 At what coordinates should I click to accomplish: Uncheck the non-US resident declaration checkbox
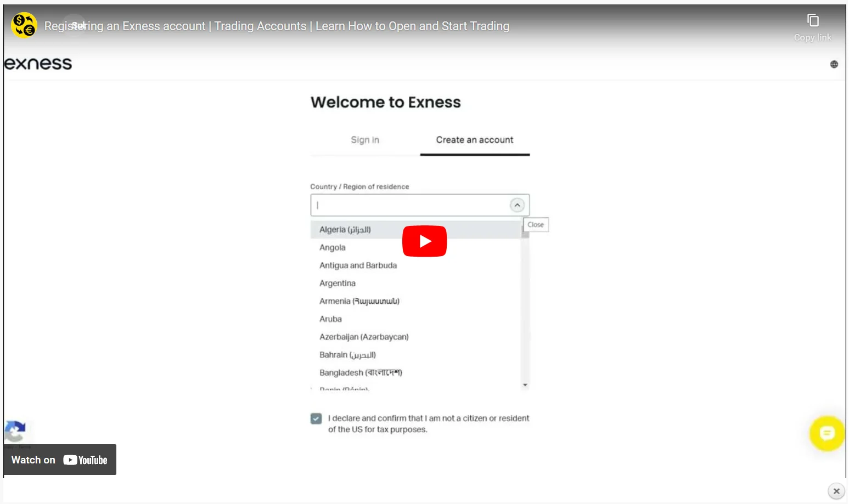tap(316, 418)
